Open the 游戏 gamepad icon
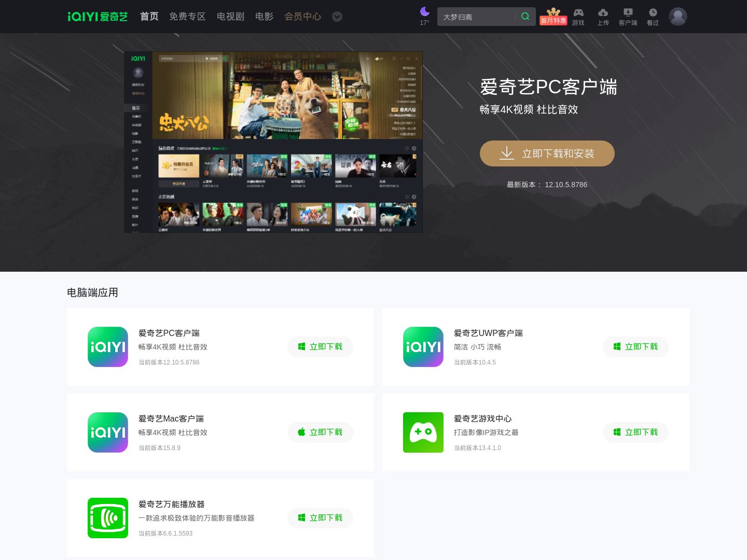The height and width of the screenshot is (560, 747). coord(578,17)
